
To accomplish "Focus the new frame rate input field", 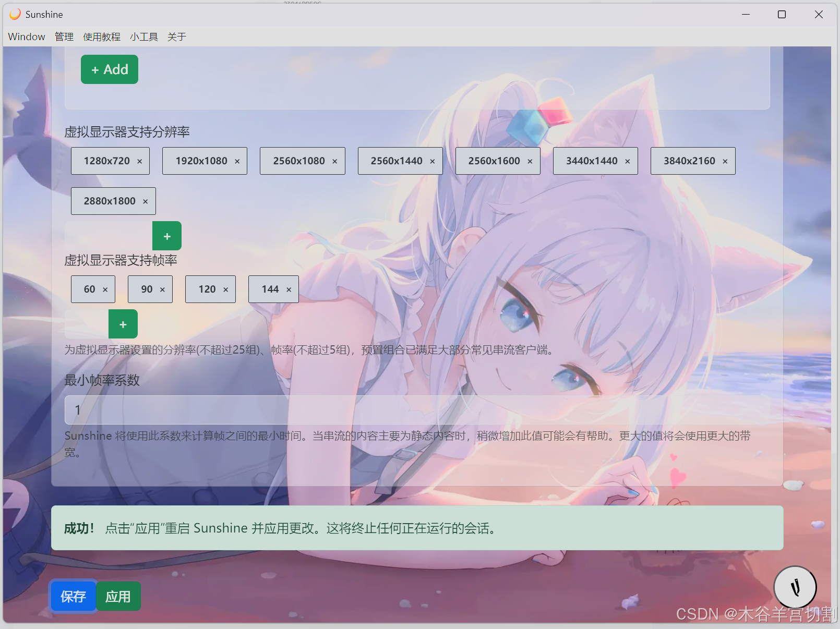I will (87, 324).
